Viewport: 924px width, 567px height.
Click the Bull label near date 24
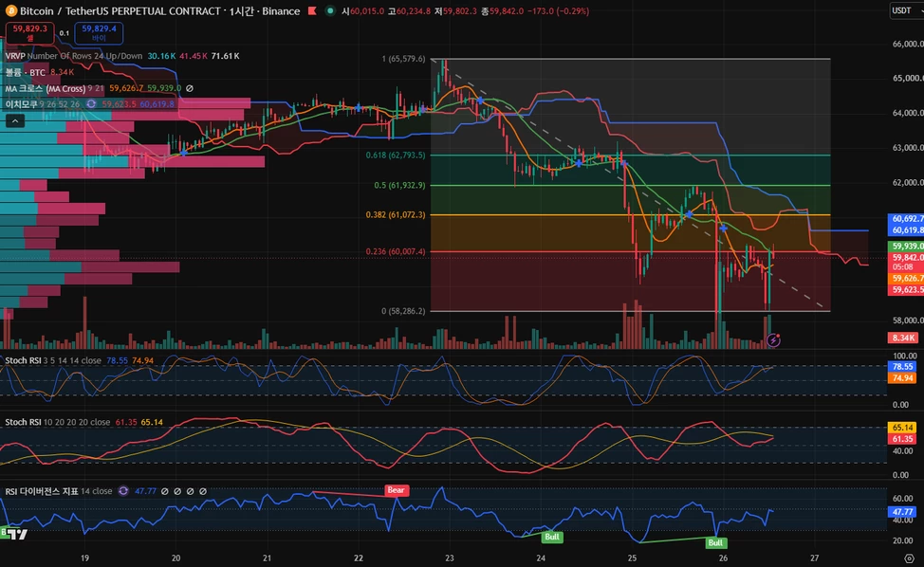(x=551, y=537)
